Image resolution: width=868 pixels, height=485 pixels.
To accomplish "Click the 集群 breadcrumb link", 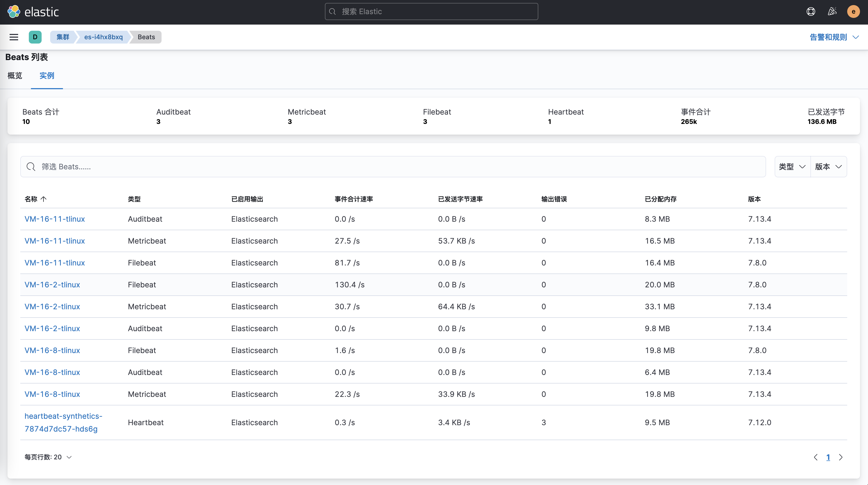I will (x=63, y=37).
